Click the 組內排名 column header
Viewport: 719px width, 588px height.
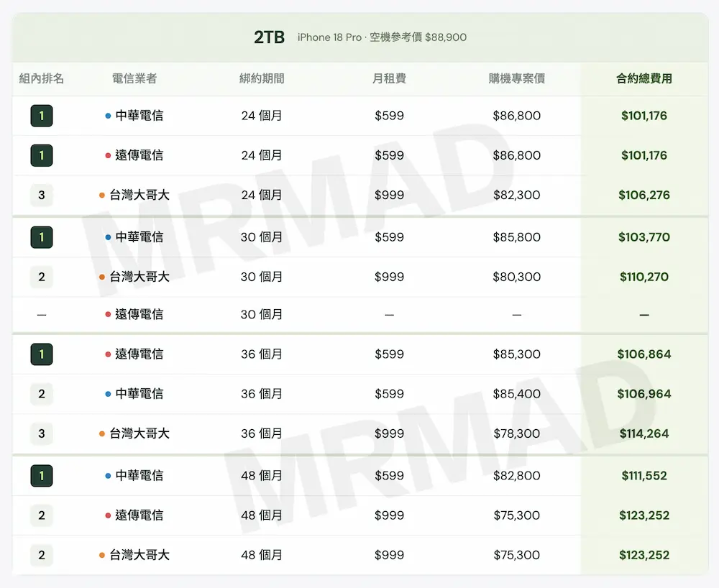[x=42, y=78]
